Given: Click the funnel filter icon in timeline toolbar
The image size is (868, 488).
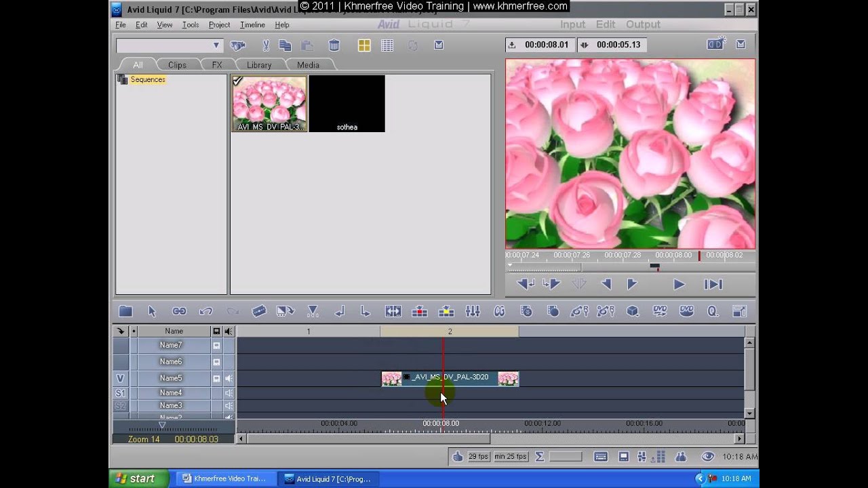Looking at the screenshot, I should tap(313, 311).
